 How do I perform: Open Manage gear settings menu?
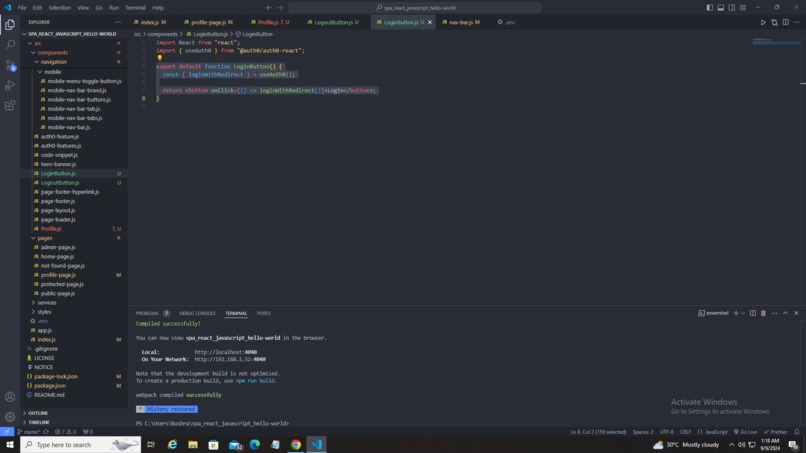(x=10, y=417)
